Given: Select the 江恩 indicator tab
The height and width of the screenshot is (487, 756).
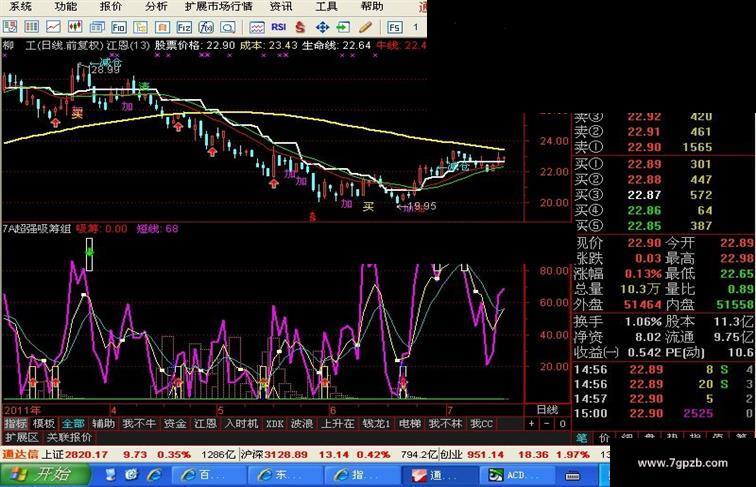Looking at the screenshot, I should 205,423.
